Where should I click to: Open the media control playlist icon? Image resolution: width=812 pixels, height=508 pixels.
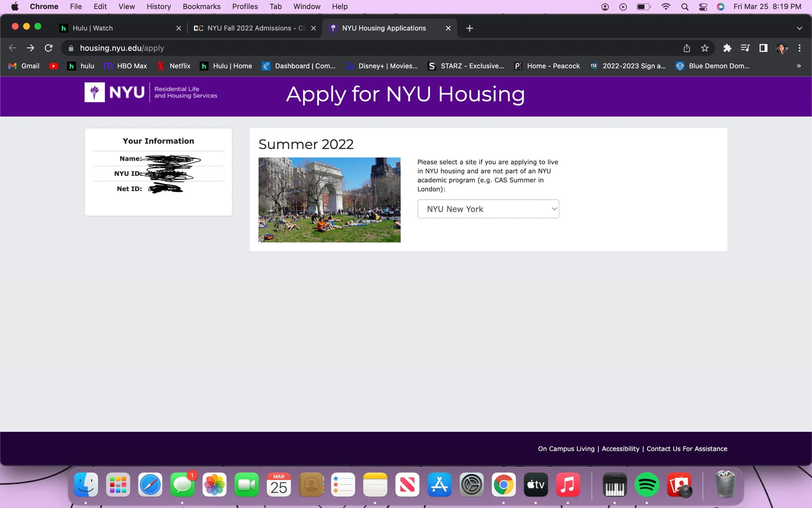(x=745, y=48)
